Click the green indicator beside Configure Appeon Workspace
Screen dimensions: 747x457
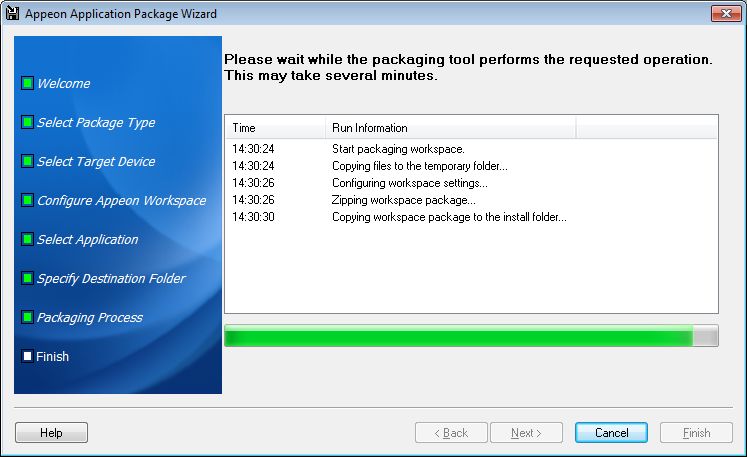[27, 200]
